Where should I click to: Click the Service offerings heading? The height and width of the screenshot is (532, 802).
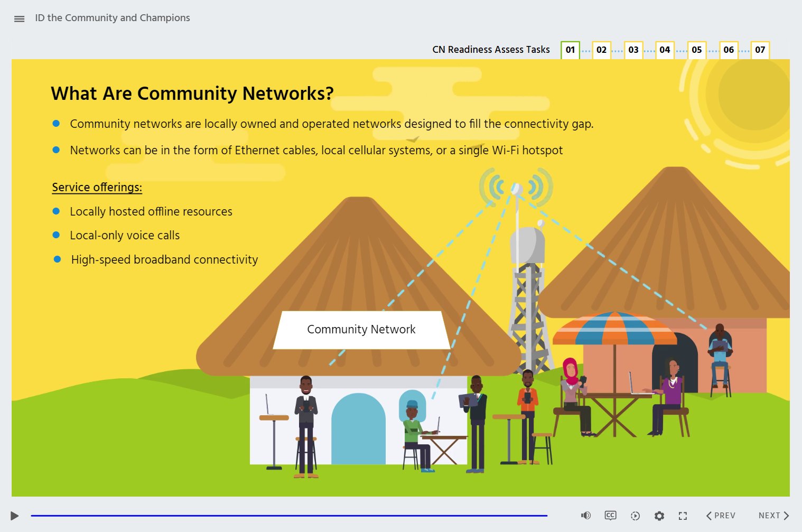tap(97, 188)
